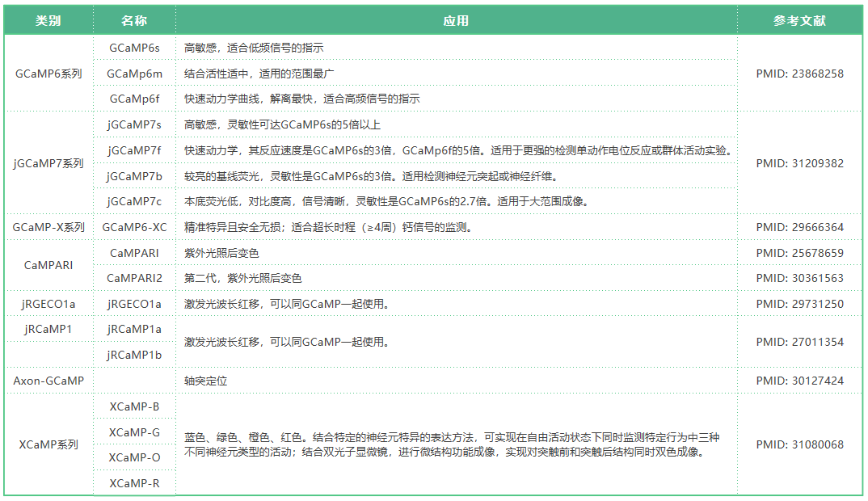Click the 类别 column header
Screen dimensions: 868x501
(x=48, y=20)
